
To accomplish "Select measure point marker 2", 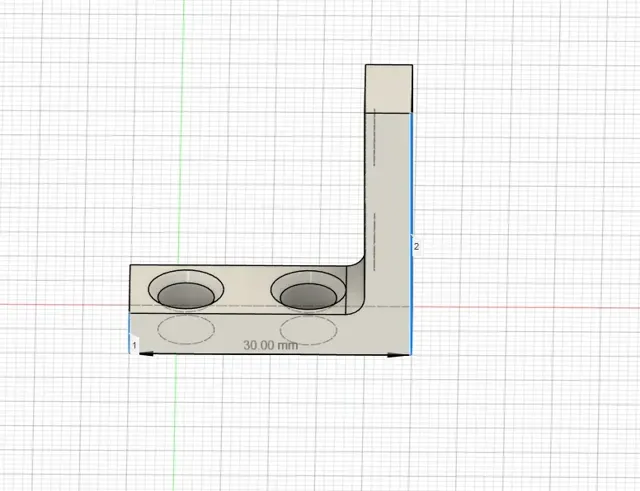I will coord(416,247).
